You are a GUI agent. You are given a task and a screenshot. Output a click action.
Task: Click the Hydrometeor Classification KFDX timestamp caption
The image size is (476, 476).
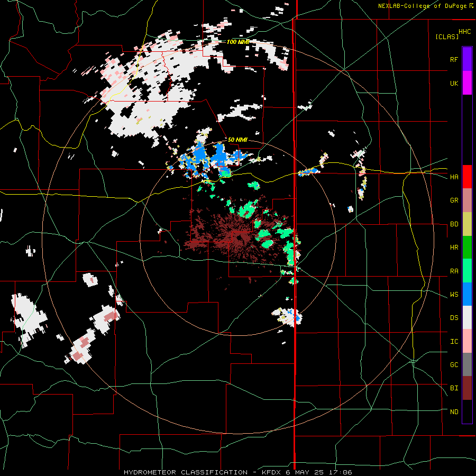[x=237, y=472]
